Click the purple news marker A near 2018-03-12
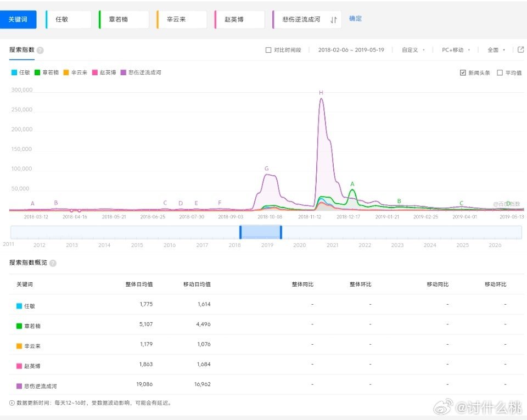This screenshot has width=527, height=420. click(x=32, y=203)
